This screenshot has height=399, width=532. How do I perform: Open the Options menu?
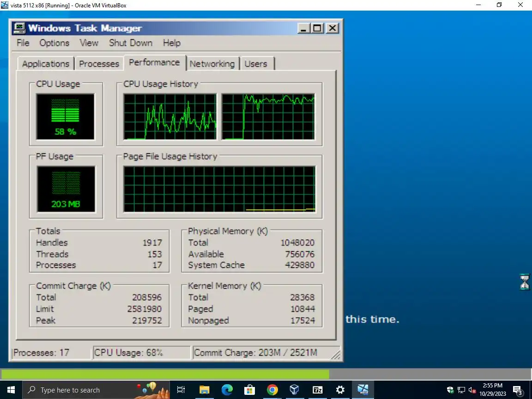(x=54, y=43)
